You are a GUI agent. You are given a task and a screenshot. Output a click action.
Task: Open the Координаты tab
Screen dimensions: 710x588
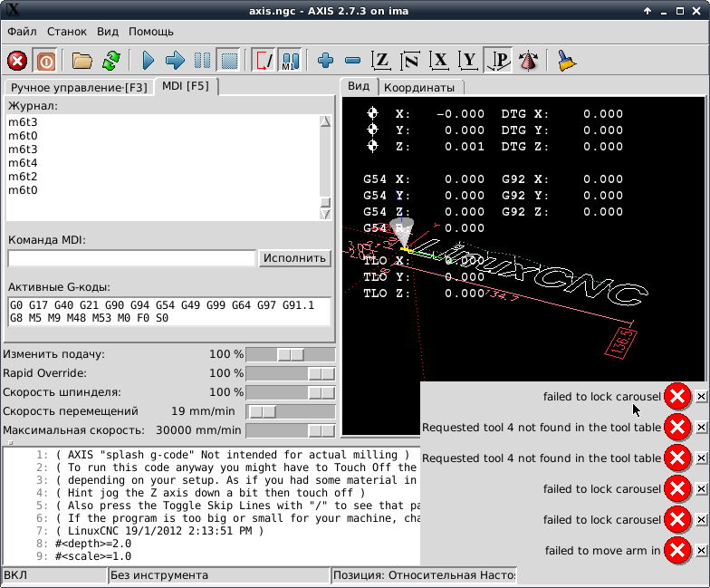point(420,87)
